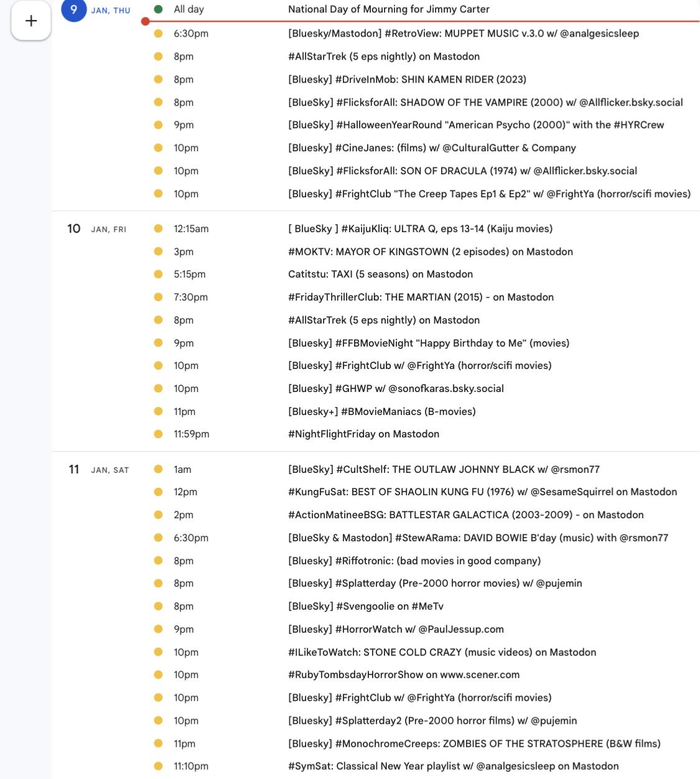Open Friday's #AllStarTrek 8pm event
This screenshot has width=700, height=779.
click(x=384, y=320)
